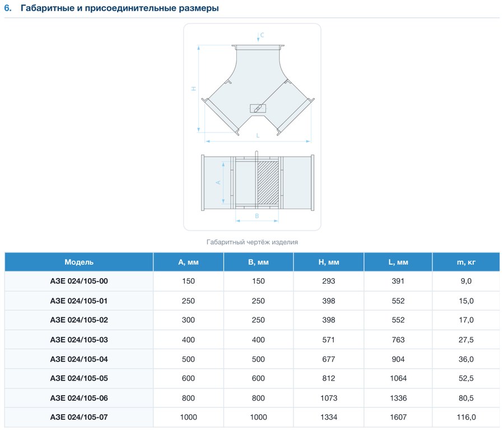Click the mass value 116,0
504x432 pixels.
(x=466, y=417)
